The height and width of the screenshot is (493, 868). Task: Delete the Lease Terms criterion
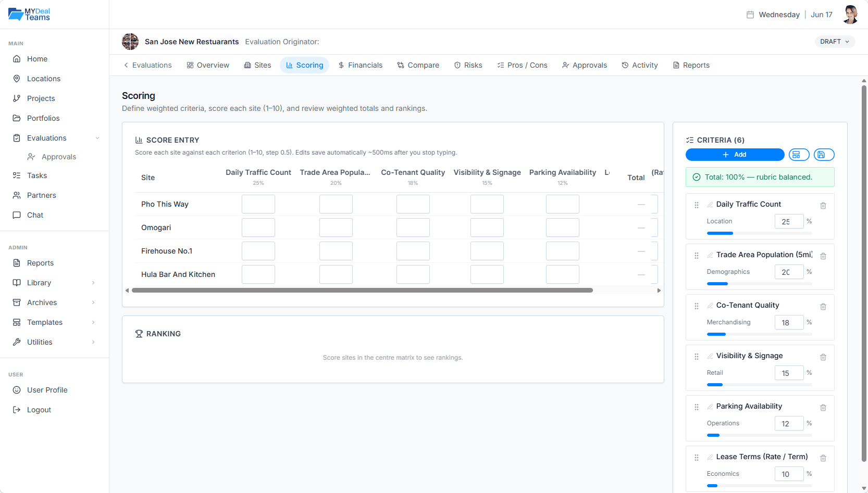[823, 458]
